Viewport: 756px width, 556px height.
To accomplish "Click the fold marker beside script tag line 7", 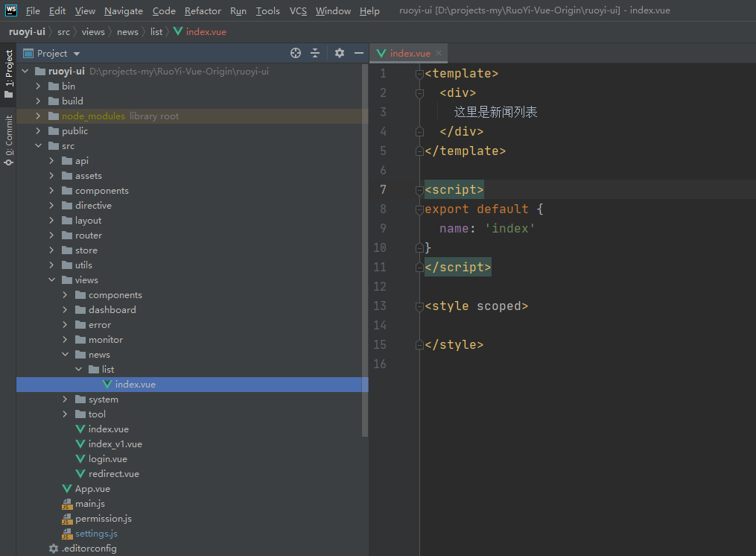I will tap(419, 190).
